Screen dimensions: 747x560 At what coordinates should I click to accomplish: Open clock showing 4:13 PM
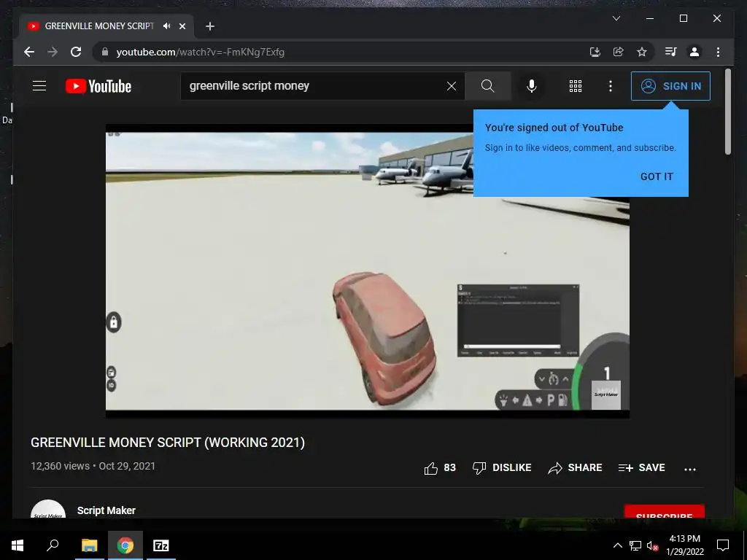[x=684, y=545]
